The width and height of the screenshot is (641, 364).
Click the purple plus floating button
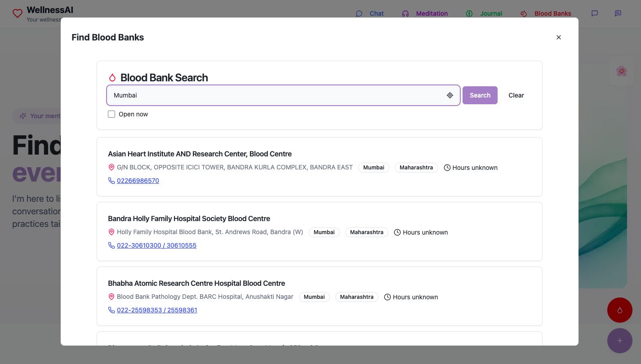(x=619, y=341)
